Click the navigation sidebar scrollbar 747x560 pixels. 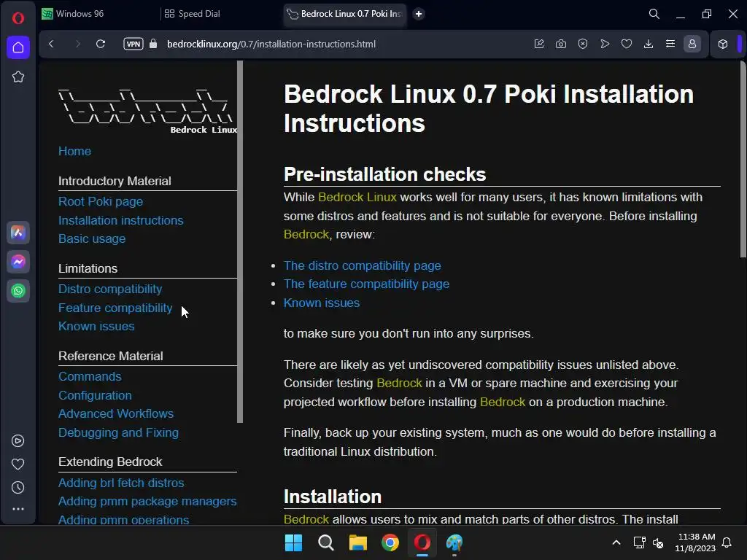coord(240,242)
